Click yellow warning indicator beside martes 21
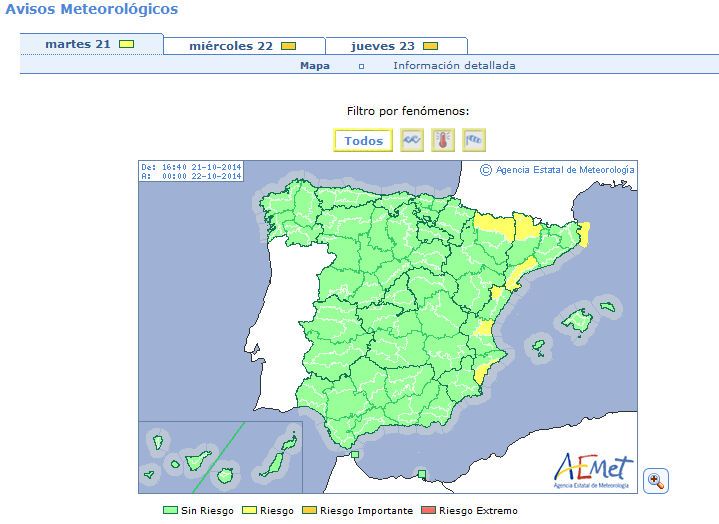The image size is (719, 524). pyautogui.click(x=126, y=44)
